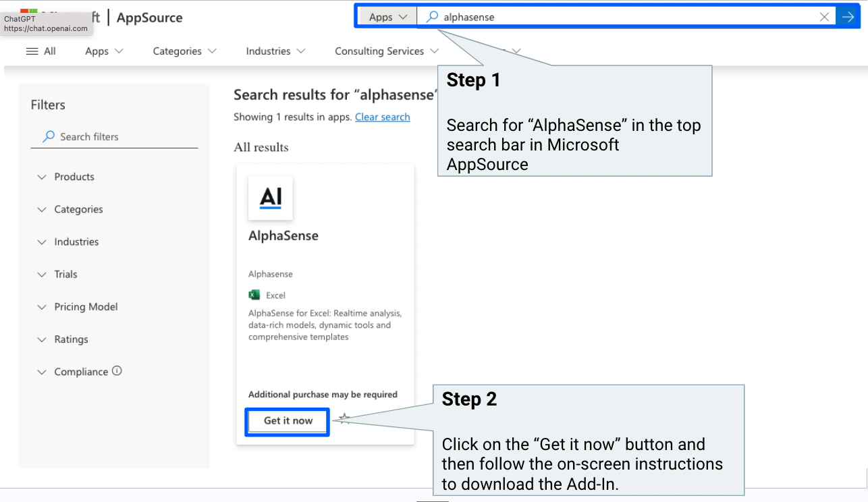Click the Showing 1 results in apps text

pos(292,117)
